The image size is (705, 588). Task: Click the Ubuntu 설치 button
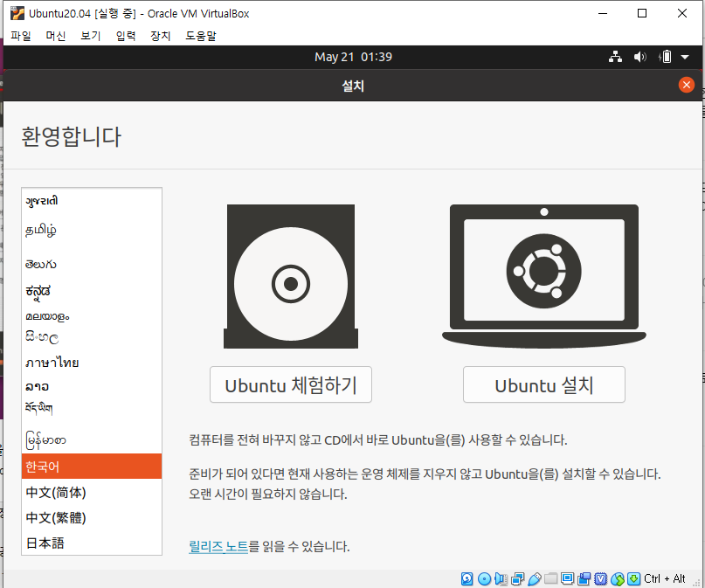click(544, 384)
